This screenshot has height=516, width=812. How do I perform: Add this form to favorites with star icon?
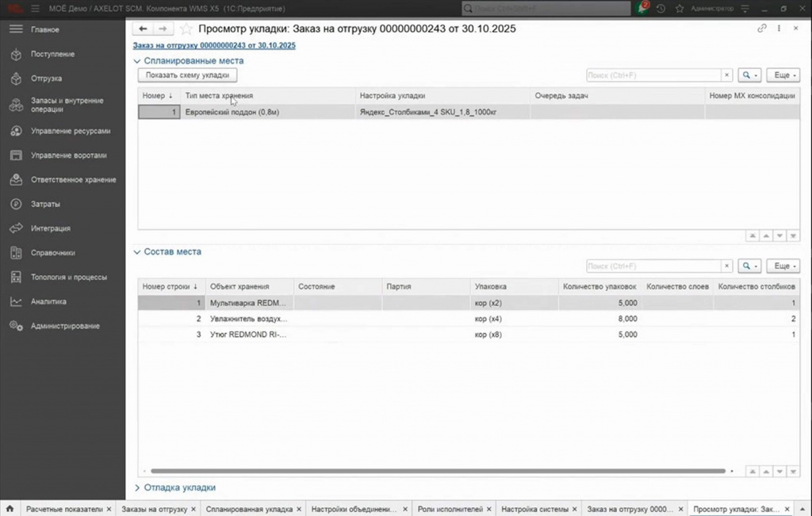pyautogui.click(x=186, y=29)
